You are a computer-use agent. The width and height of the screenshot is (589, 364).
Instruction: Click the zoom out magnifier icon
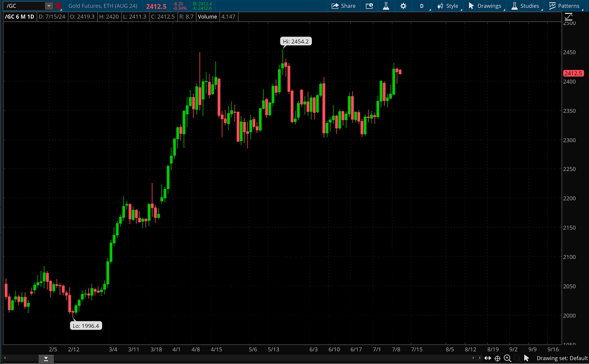point(517,358)
